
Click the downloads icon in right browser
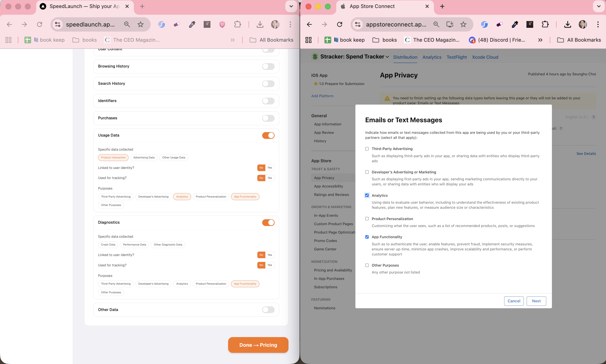[x=567, y=24]
